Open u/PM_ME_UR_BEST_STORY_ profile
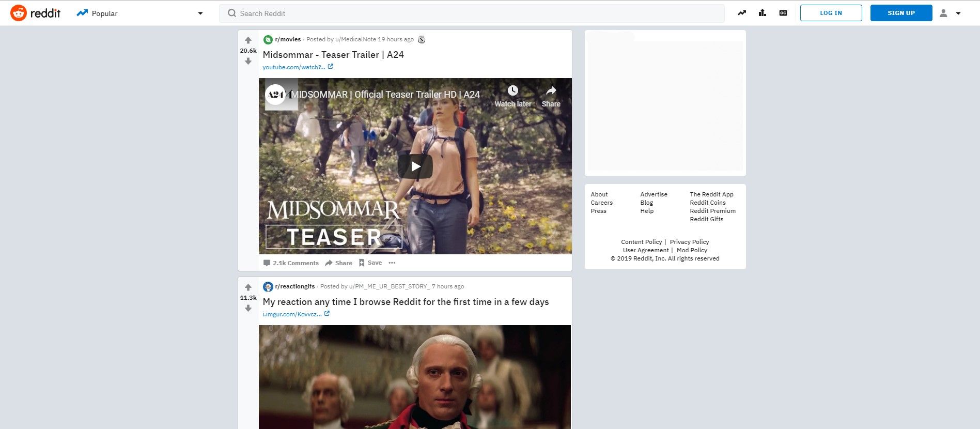 pyautogui.click(x=389, y=286)
